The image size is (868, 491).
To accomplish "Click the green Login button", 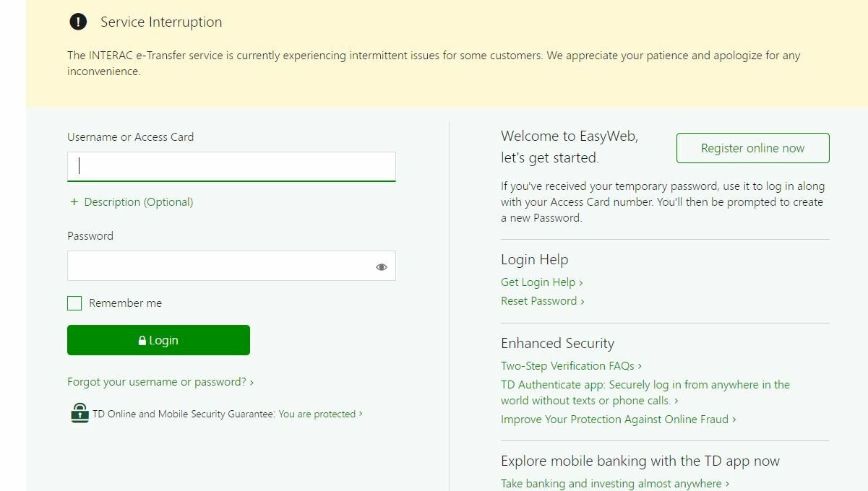I will point(158,340).
